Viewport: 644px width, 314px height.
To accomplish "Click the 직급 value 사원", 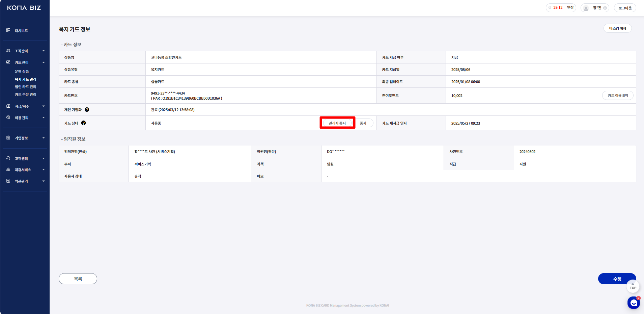I will point(523,164).
